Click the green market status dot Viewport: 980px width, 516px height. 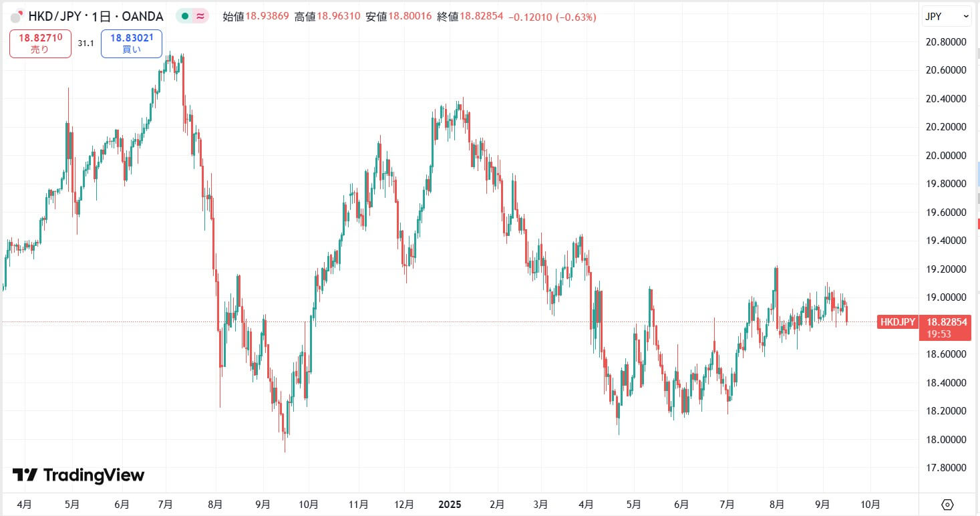[185, 17]
